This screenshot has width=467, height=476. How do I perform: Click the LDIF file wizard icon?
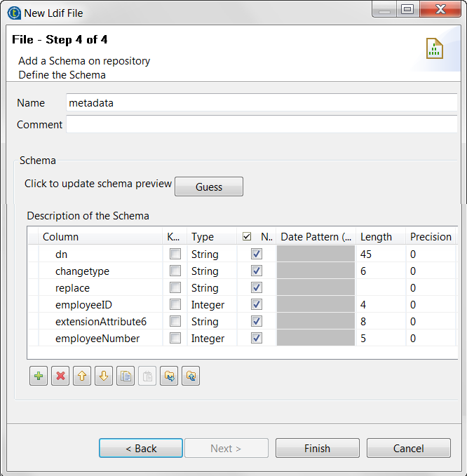[x=435, y=48]
